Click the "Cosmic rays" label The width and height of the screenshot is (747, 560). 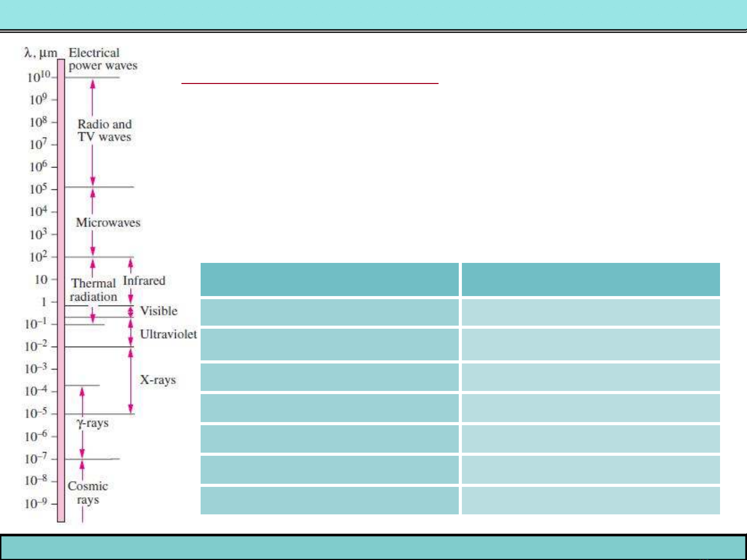tap(88, 493)
